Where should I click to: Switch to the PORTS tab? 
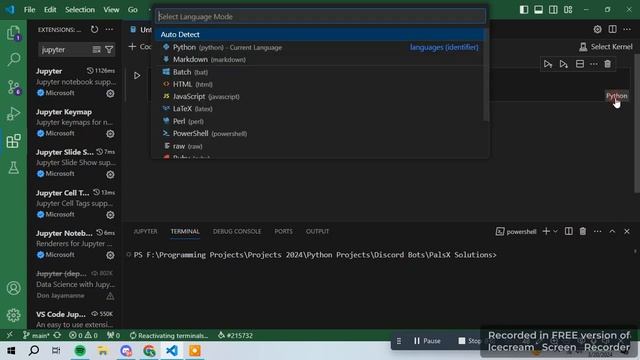coord(283,231)
